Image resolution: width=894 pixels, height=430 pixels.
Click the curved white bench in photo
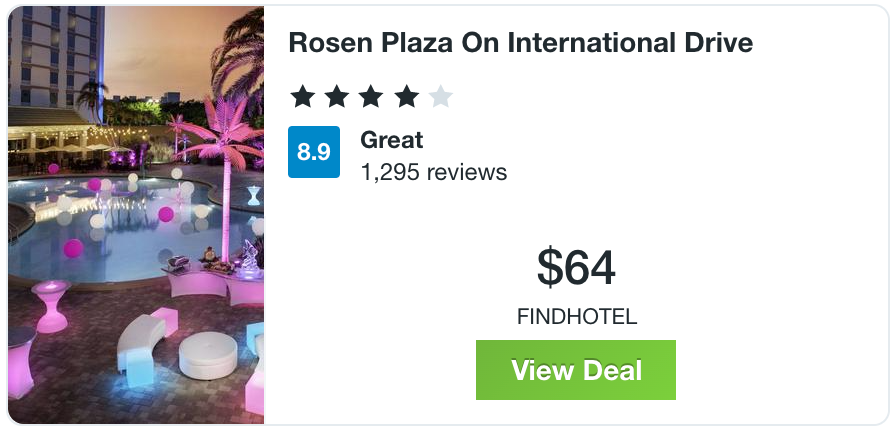point(140,340)
